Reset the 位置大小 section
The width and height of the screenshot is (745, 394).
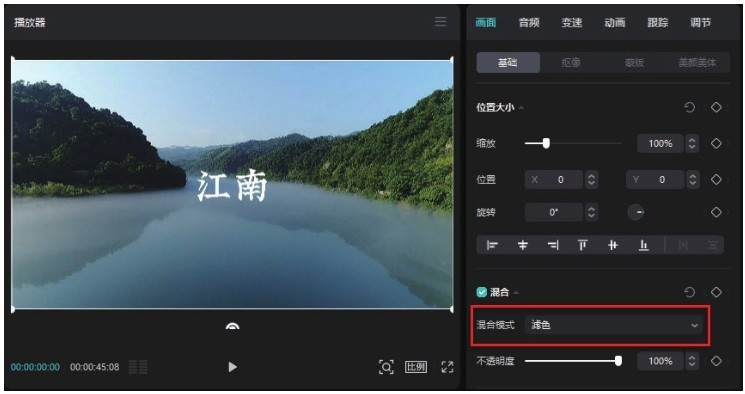689,107
